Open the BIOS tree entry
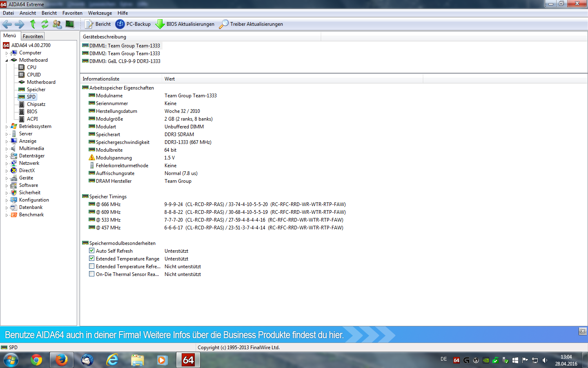588x368 pixels. click(x=32, y=112)
